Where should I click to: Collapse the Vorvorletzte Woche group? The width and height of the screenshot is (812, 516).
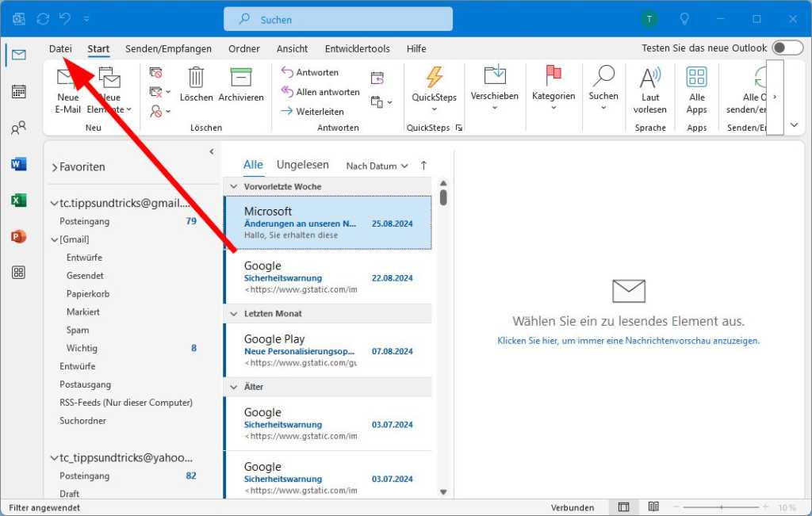pyautogui.click(x=234, y=186)
